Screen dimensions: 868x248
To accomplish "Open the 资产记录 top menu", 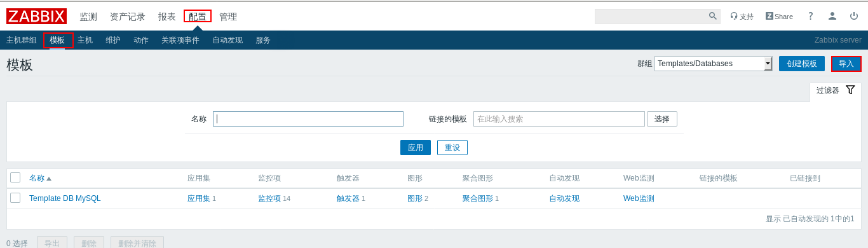I will click(128, 17).
